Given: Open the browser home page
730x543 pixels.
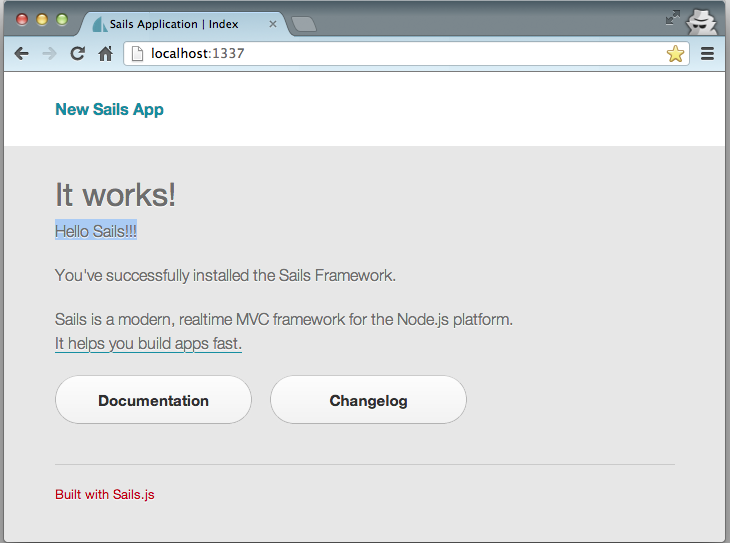Looking at the screenshot, I should coord(105,54).
